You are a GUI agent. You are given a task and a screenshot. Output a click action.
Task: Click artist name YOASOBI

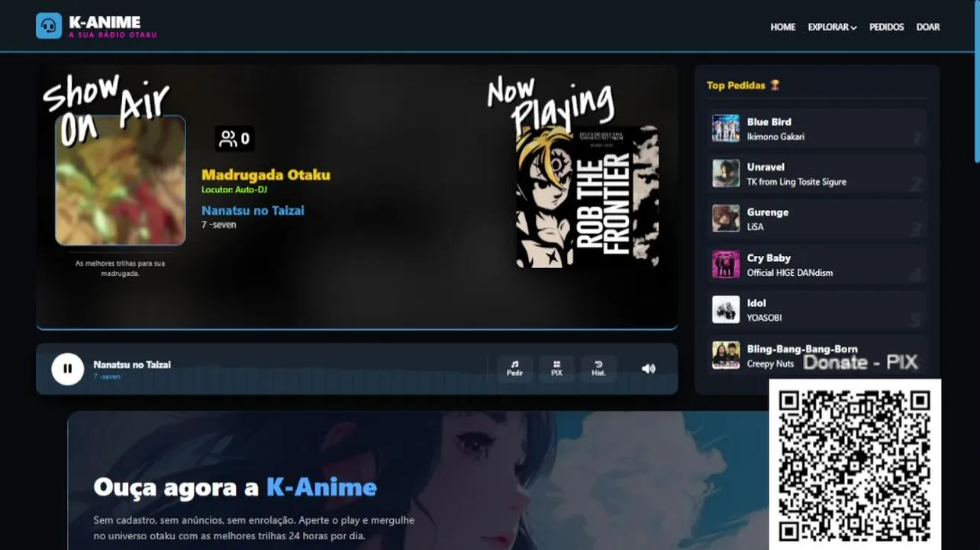764,318
